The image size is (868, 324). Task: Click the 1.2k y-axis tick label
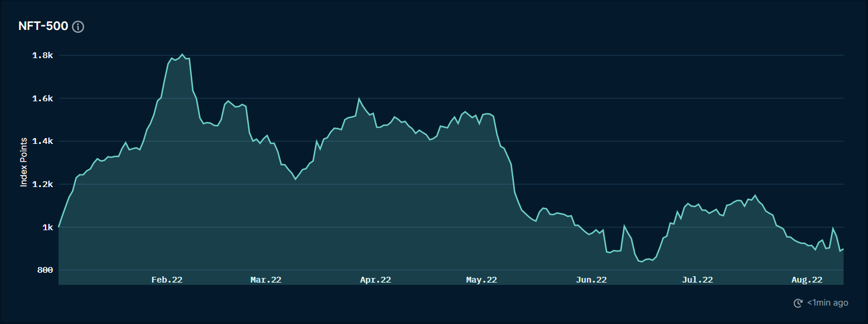click(x=43, y=184)
